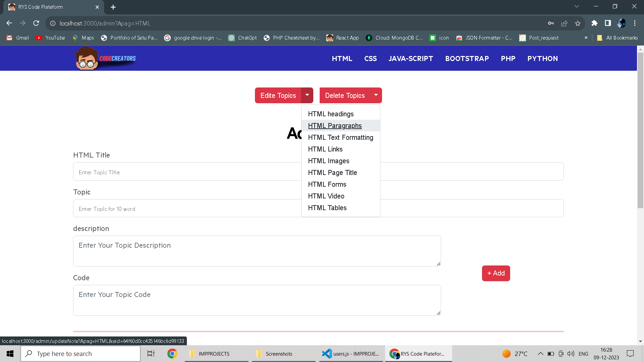Show hidden bookmarks with overflow chevron
This screenshot has width=644, height=362.
[586, 38]
